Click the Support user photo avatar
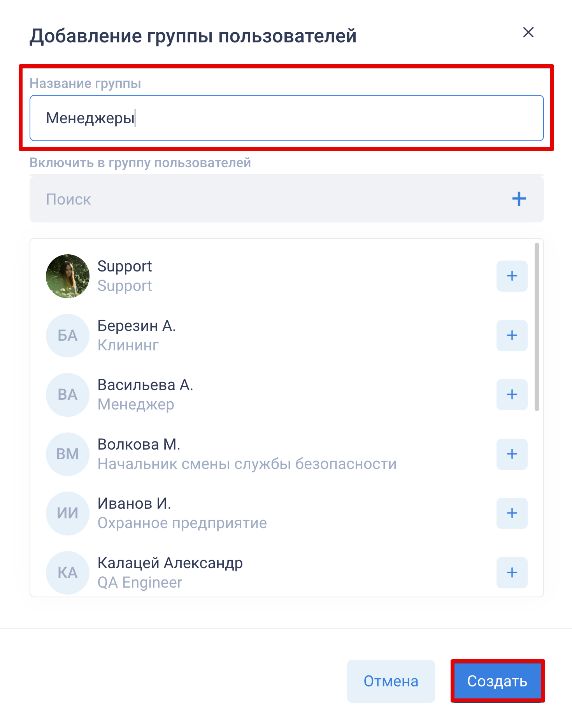Image resolution: width=572 pixels, height=728 pixels. [68, 276]
